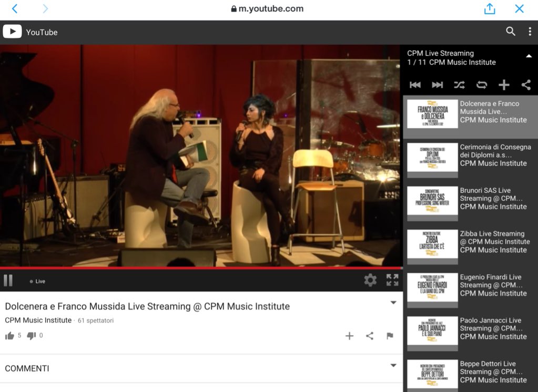Skip to next playlist video
The height and width of the screenshot is (392, 538).
[x=438, y=85]
